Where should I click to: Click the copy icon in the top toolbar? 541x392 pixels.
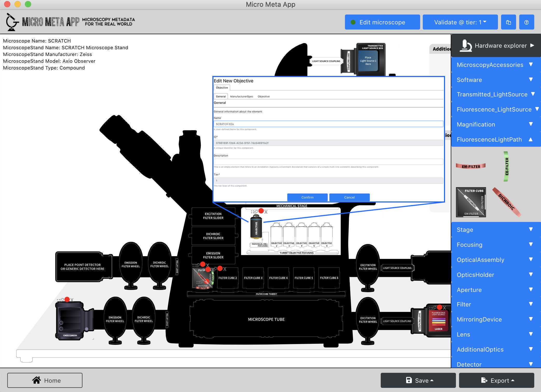pyautogui.click(x=508, y=22)
